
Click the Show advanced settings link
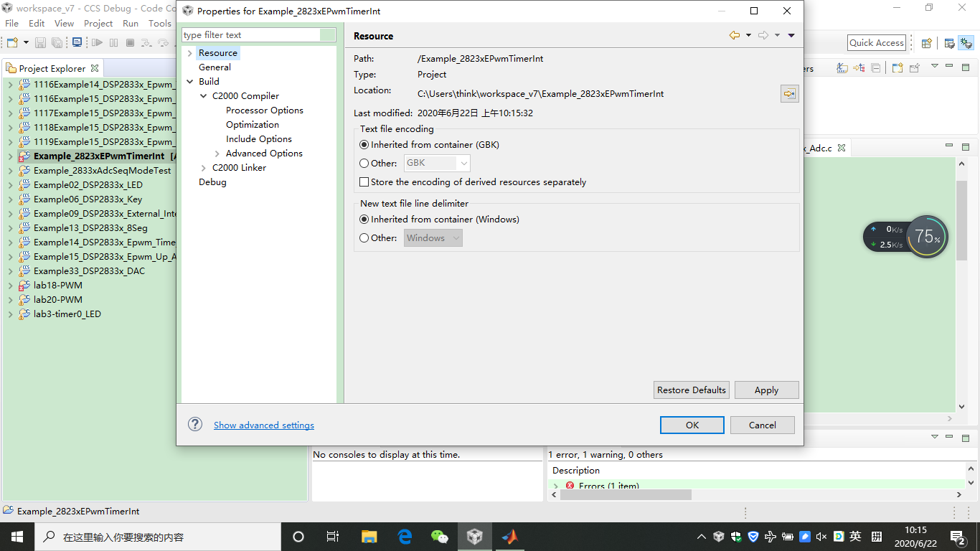pos(264,425)
